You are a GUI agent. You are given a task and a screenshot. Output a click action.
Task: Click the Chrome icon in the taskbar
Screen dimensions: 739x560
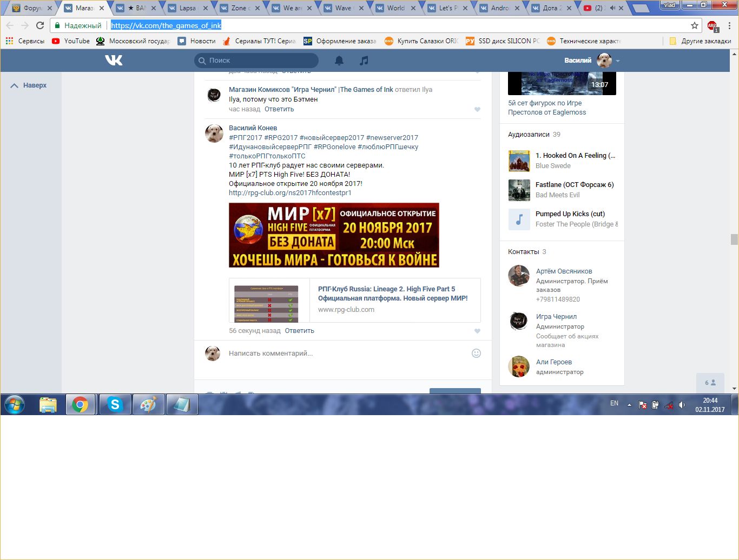81,404
